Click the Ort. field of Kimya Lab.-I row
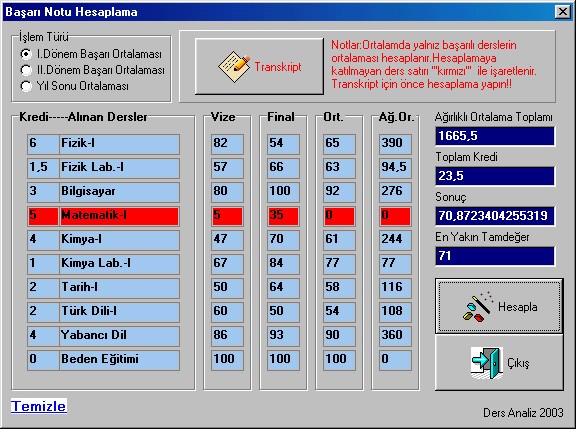The image size is (576, 429). click(x=339, y=264)
